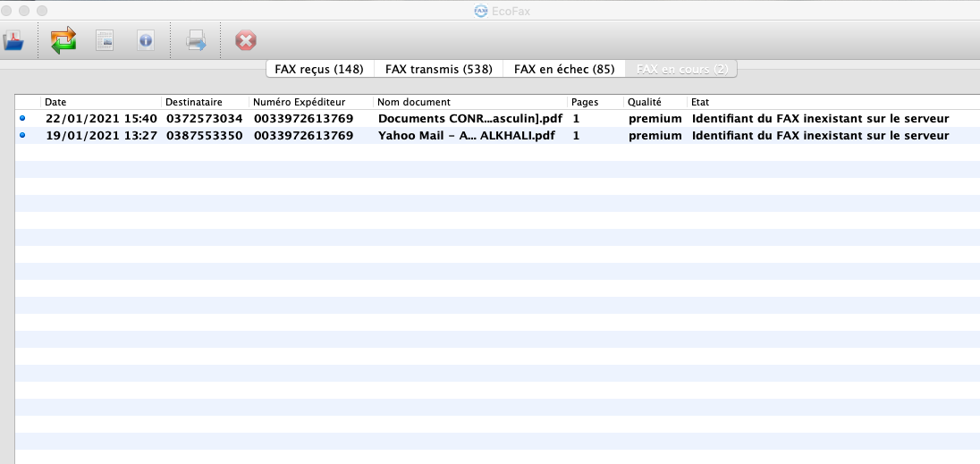Click the red X delete icon
The width and height of the screenshot is (980, 464).
click(245, 41)
